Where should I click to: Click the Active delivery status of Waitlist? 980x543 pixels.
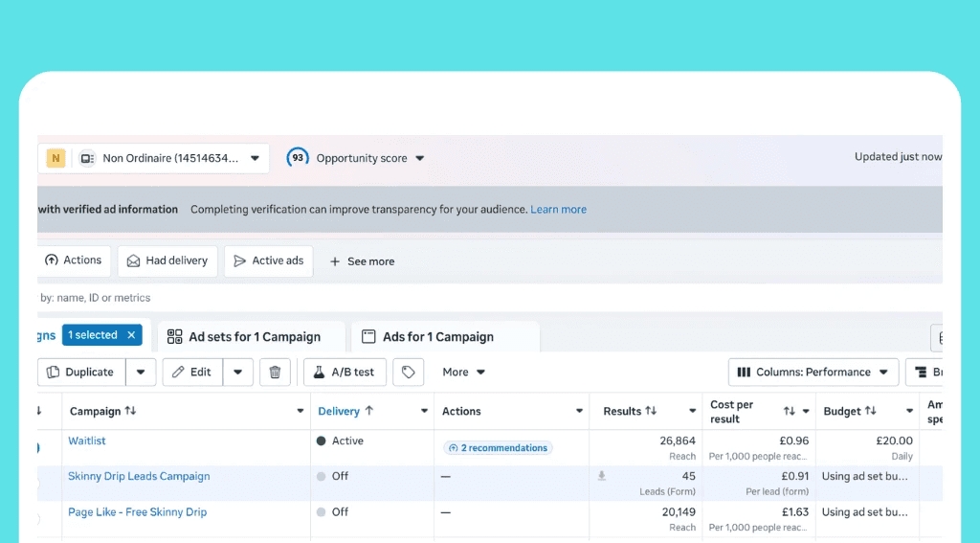(341, 441)
